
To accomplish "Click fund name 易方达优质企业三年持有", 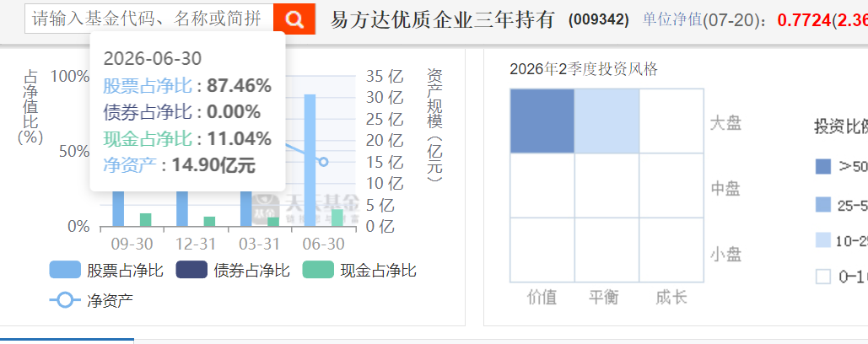I will 443,20.
